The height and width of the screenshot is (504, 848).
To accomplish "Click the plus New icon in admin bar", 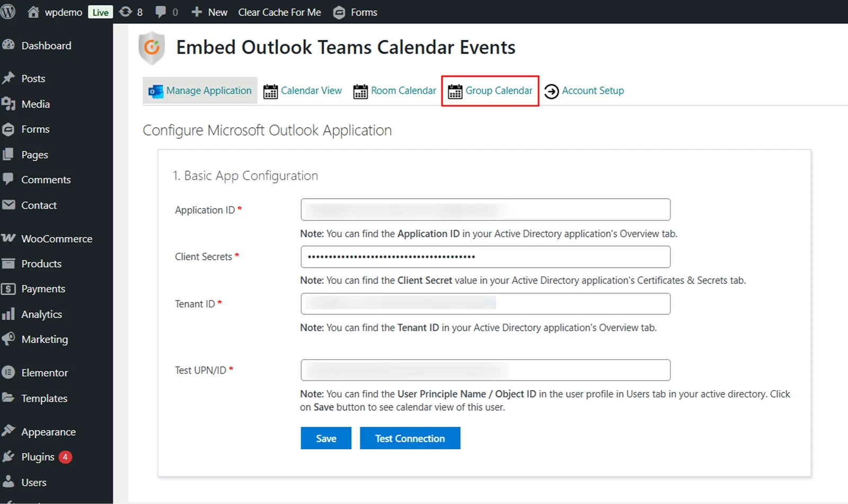I will click(197, 12).
